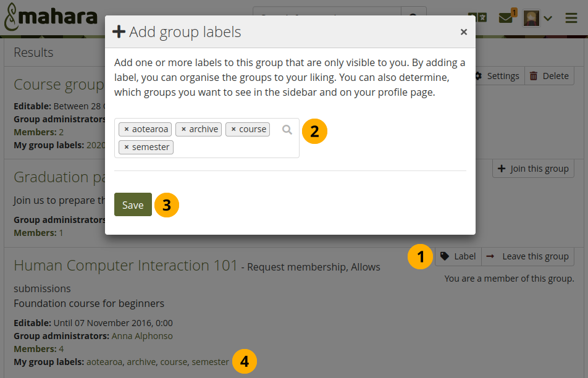Click Join this group button
The height and width of the screenshot is (378, 588).
tap(533, 169)
